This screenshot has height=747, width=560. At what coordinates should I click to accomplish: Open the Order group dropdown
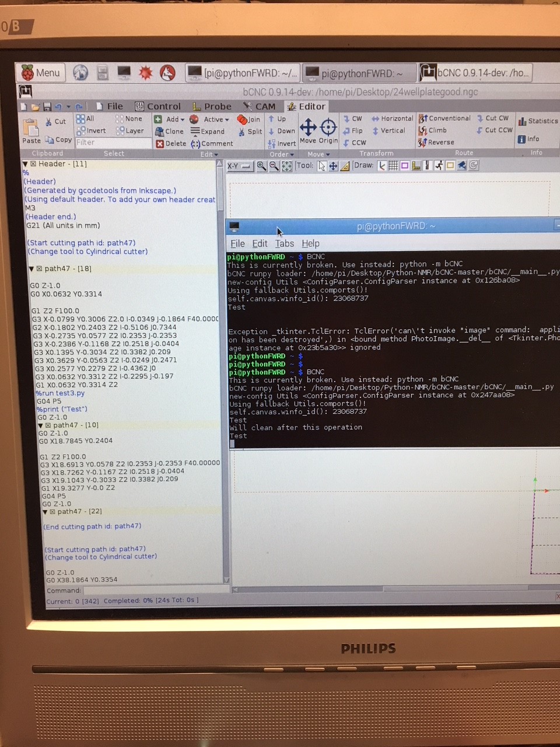click(282, 154)
